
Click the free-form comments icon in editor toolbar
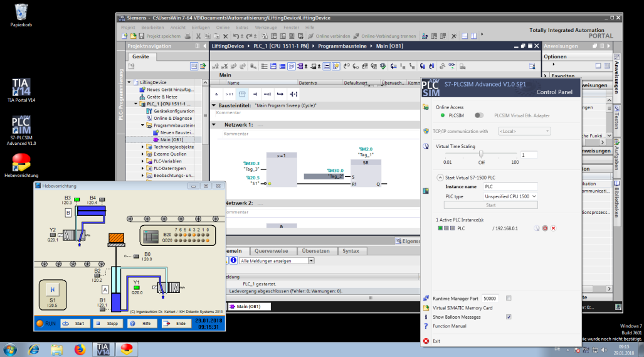[291, 66]
